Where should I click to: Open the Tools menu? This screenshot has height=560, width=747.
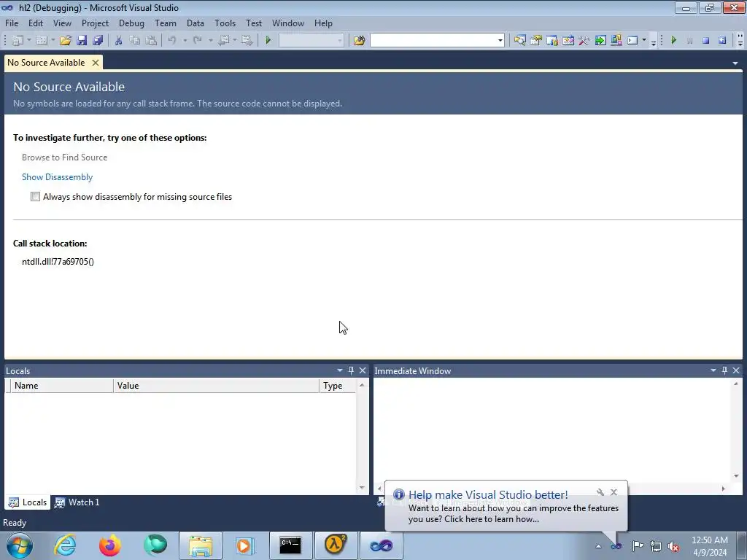click(225, 23)
